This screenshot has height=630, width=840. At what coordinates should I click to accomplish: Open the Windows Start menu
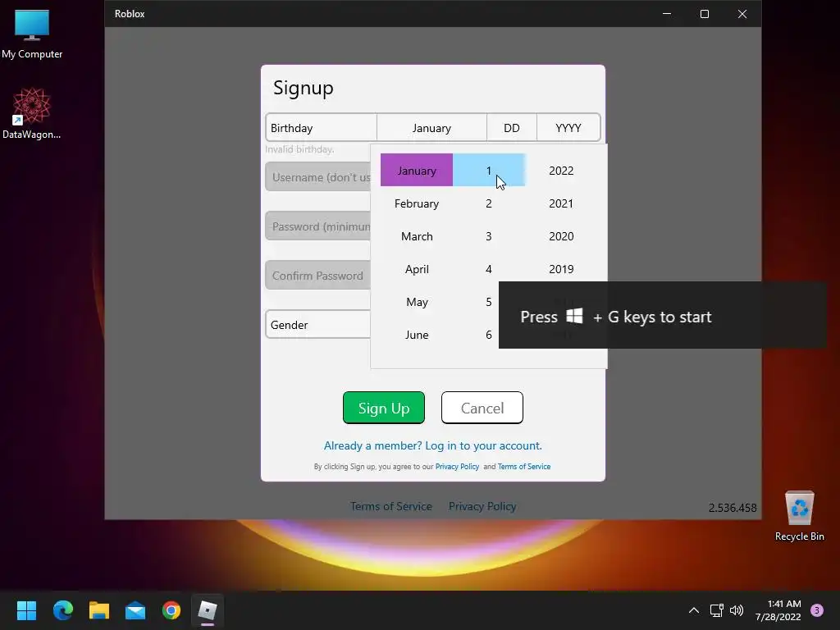tap(26, 610)
